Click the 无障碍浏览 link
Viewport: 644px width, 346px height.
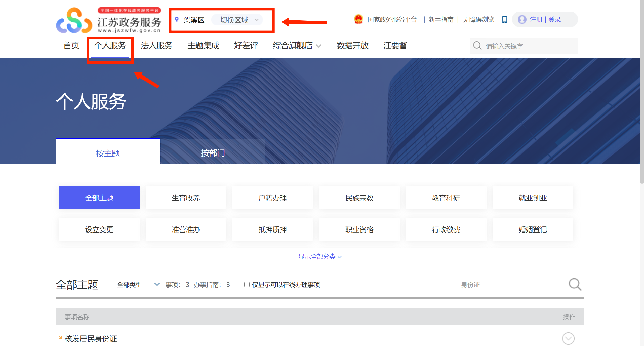point(478,20)
